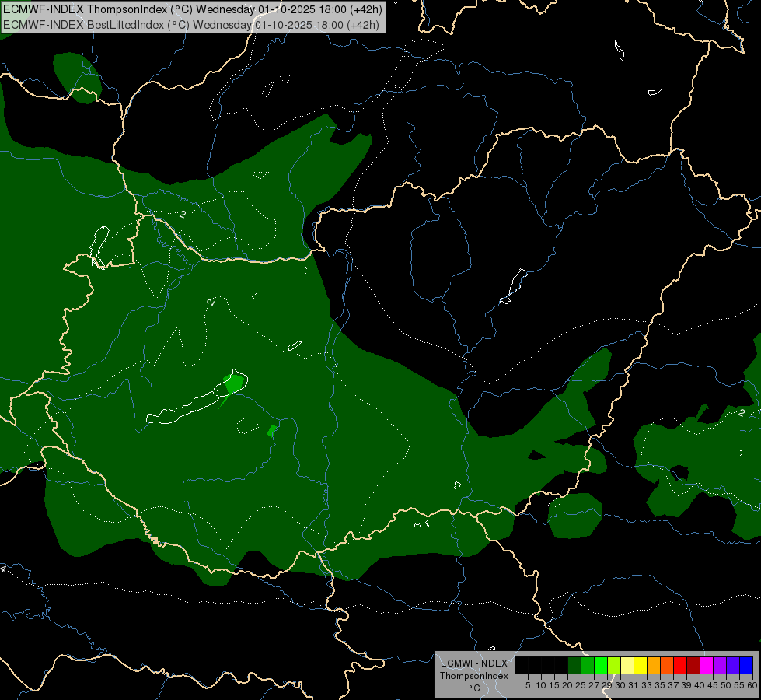Select the blue 55–60 legend swatch
The image size is (761, 700).
746,666
